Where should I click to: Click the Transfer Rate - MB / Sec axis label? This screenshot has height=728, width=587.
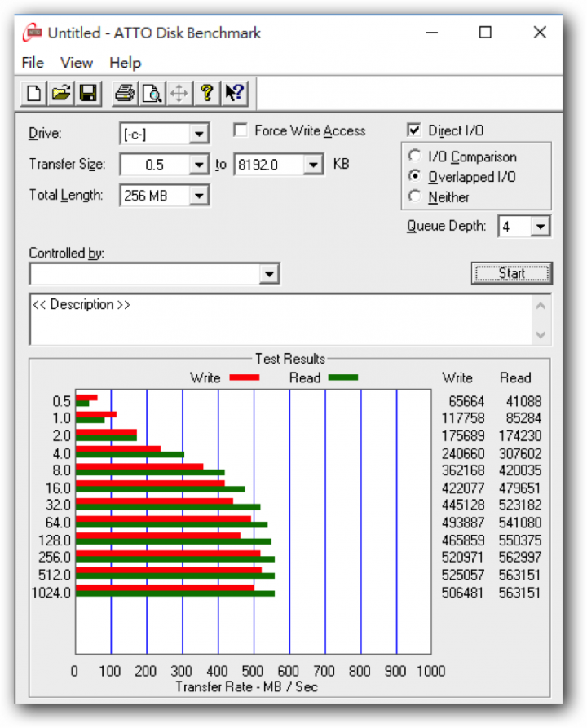246,687
